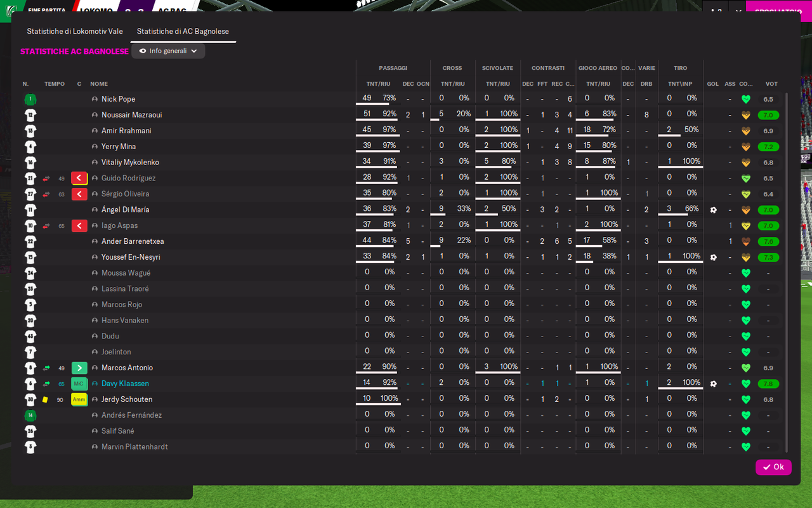Click Guido Rodríguez's left-chevron substitution badge
Image resolution: width=812 pixels, height=508 pixels.
pyautogui.click(x=79, y=178)
